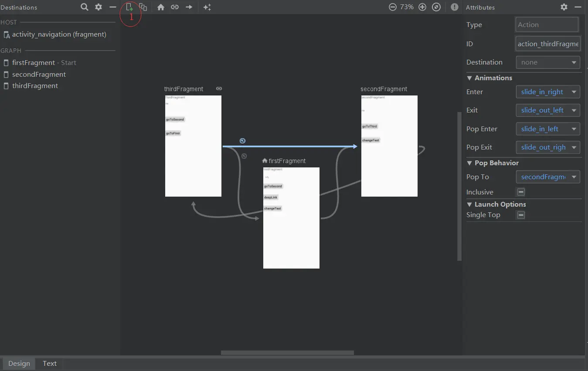Click deep link icon on thirdFragment
The height and width of the screenshot is (371, 588).
[x=219, y=88]
